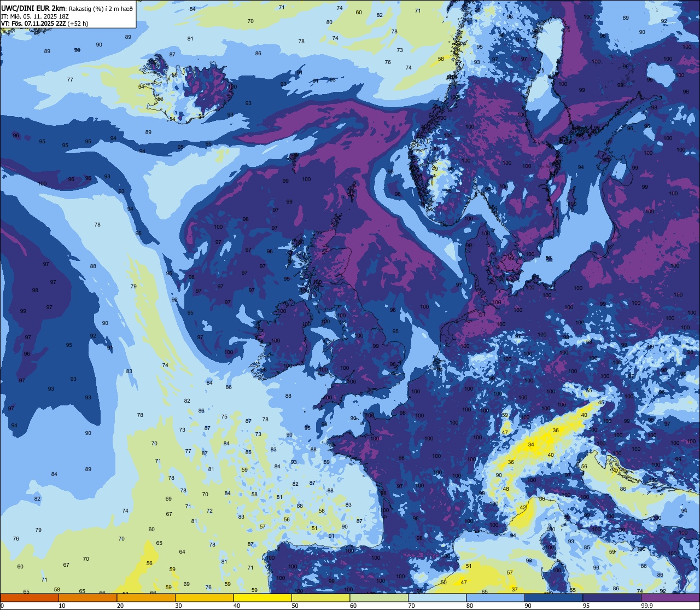The height and width of the screenshot is (610, 700).
Task: Click the 'VT: Fös. 07.11.2025 22Z' valid time
Action: [x=33, y=24]
